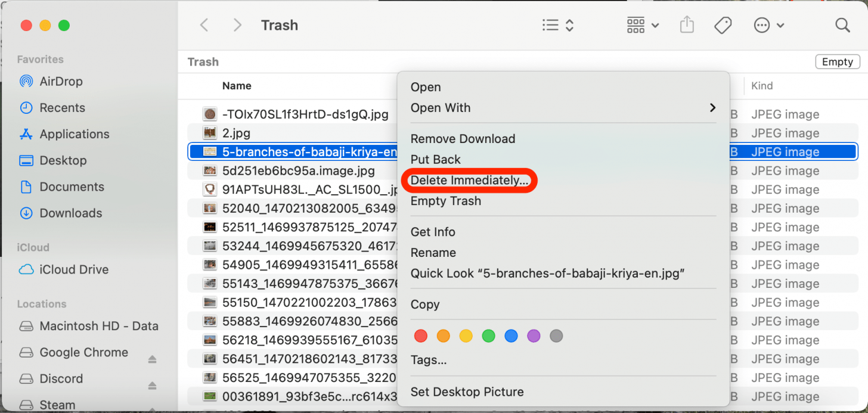Expand the Open With submenu
The image size is (868, 413).
(563, 108)
